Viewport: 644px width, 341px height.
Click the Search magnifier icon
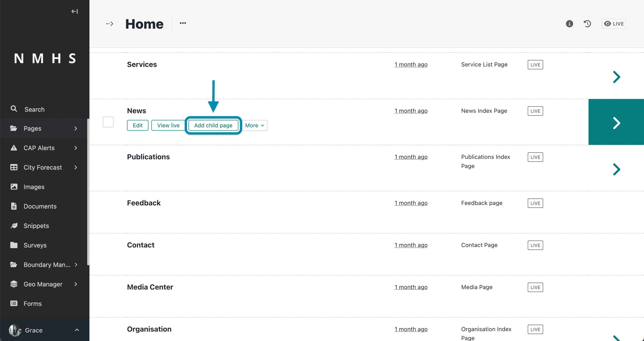(14, 109)
